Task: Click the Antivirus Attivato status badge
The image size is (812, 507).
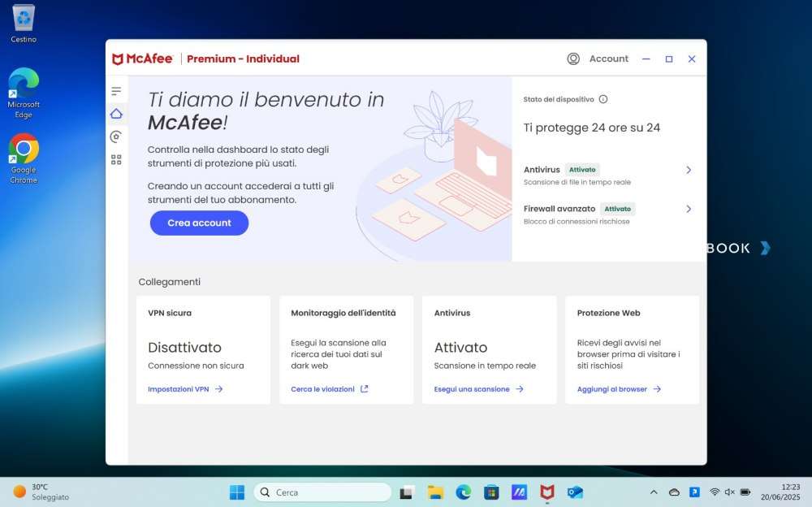Action: 582,170
